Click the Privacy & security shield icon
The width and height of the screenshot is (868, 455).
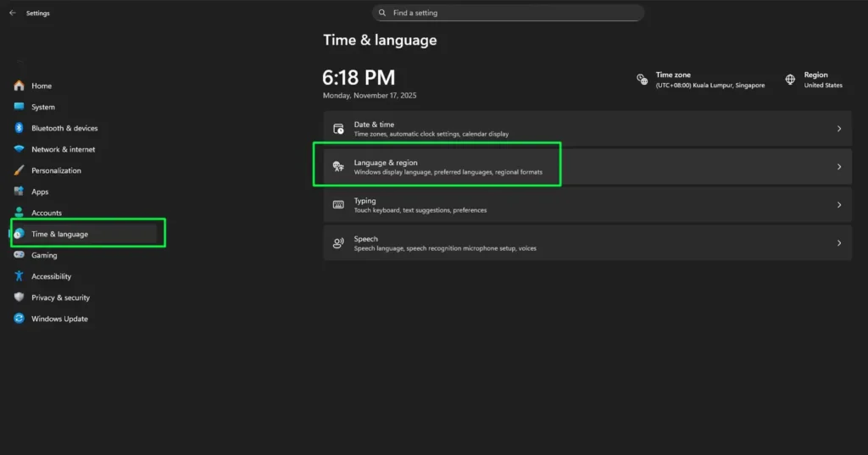(19, 297)
